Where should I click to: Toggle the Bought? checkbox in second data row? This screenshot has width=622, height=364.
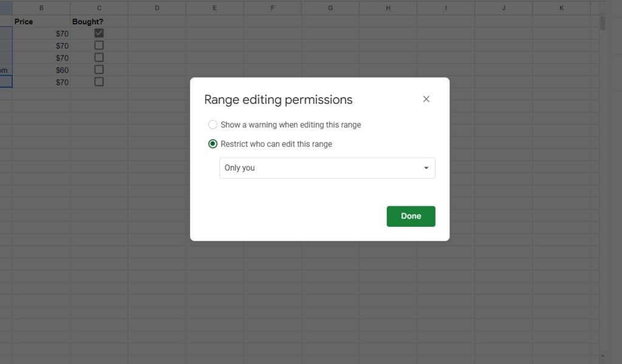[99, 45]
